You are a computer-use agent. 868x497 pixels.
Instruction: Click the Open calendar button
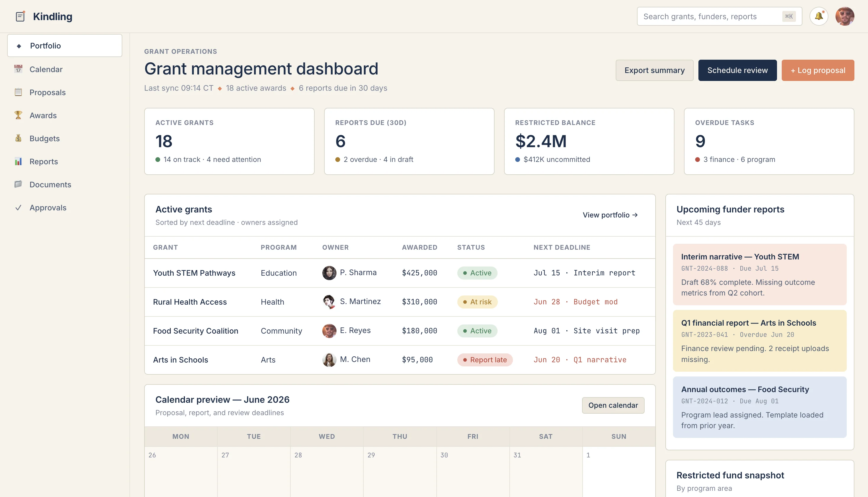[613, 405]
